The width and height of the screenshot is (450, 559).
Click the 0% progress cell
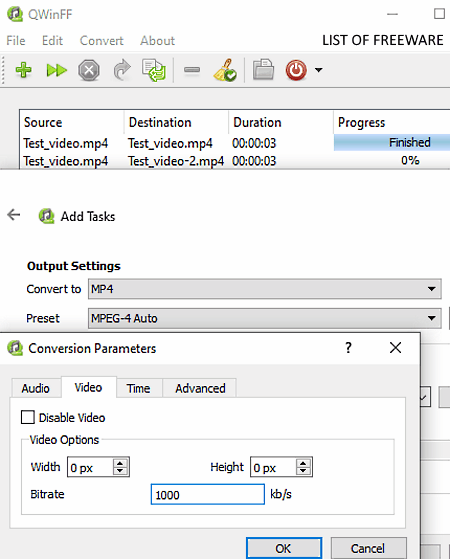[x=410, y=160]
